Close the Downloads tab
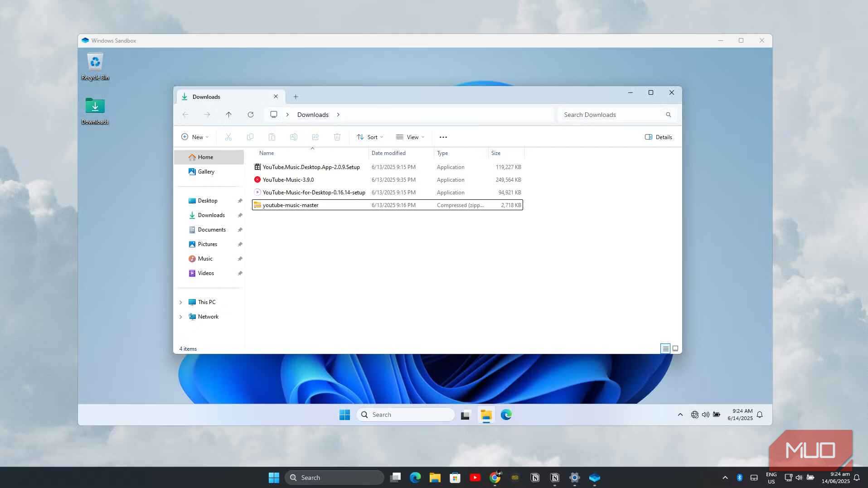Viewport: 868px width, 488px height. pos(276,97)
